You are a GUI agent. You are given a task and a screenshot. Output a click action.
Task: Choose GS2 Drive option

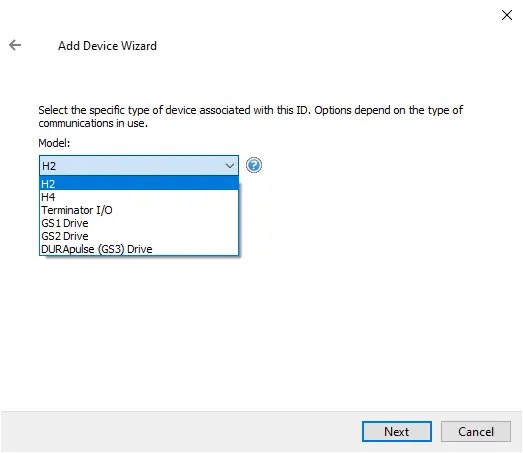[139, 236]
